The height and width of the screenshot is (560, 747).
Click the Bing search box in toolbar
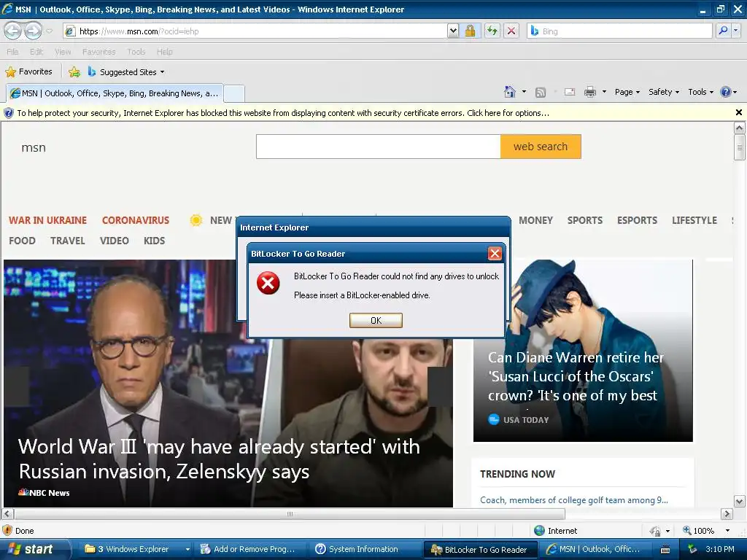coord(619,31)
